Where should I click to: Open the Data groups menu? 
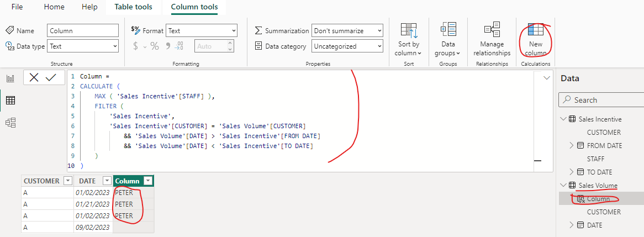[x=448, y=39]
